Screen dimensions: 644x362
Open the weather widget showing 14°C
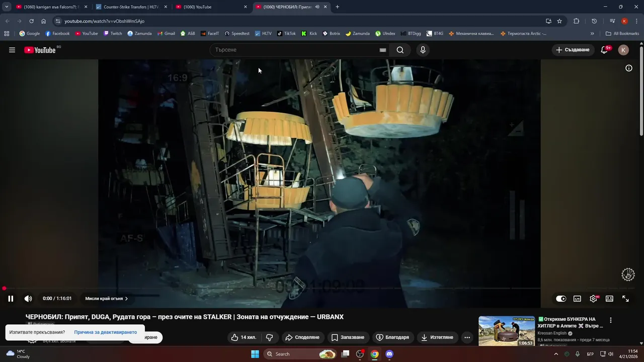pyautogui.click(x=18, y=354)
